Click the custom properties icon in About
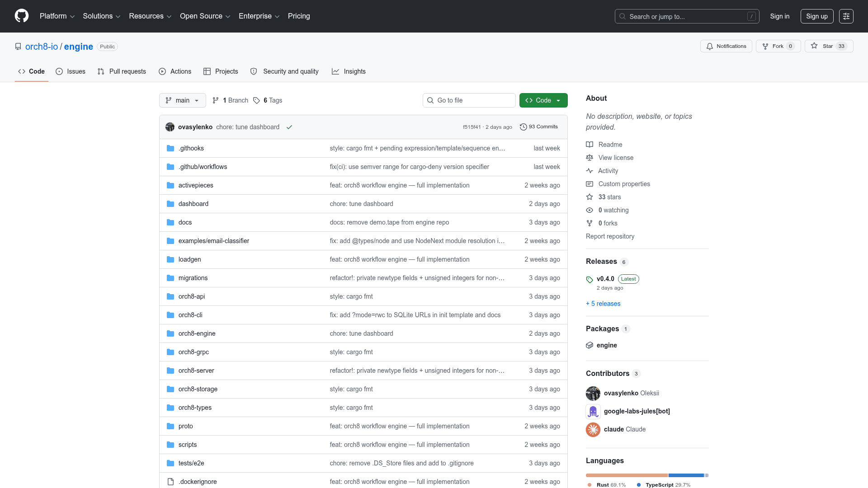Screen dimensions: 868x488 pyautogui.click(x=590, y=184)
